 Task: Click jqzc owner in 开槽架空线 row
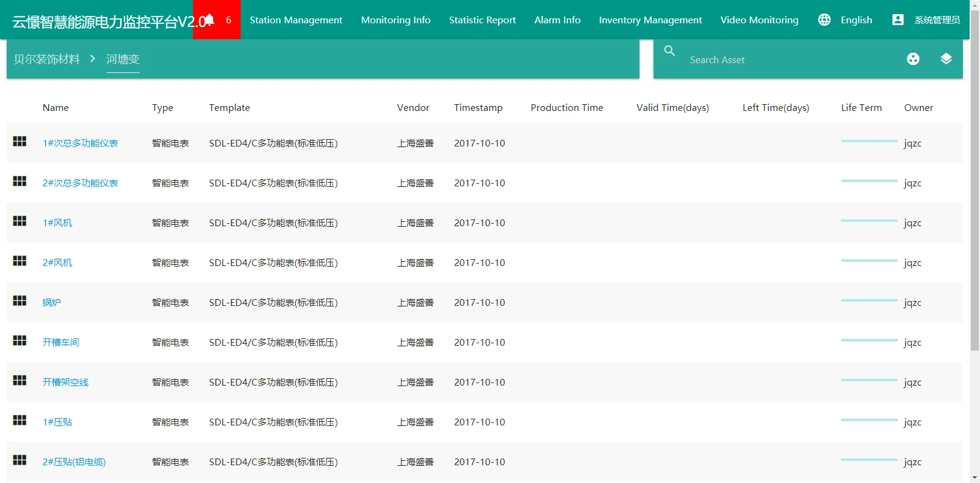[913, 383]
